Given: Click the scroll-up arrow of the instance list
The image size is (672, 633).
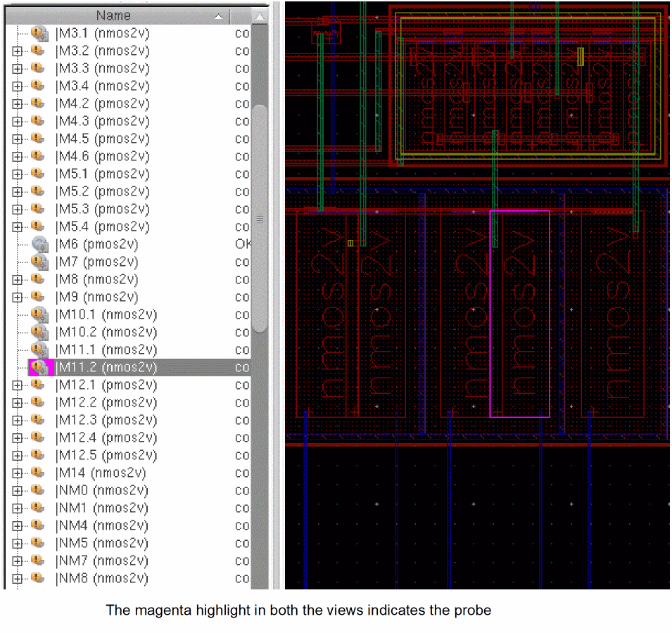Looking at the screenshot, I should [260, 16].
